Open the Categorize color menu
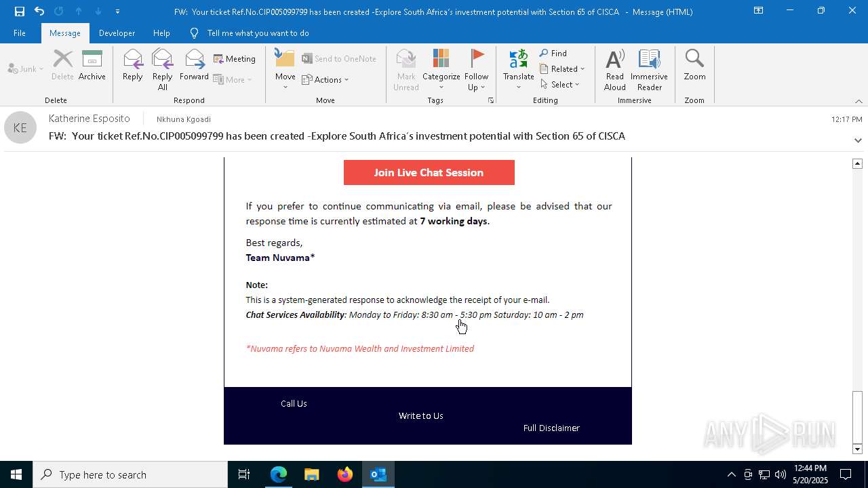 [441, 70]
